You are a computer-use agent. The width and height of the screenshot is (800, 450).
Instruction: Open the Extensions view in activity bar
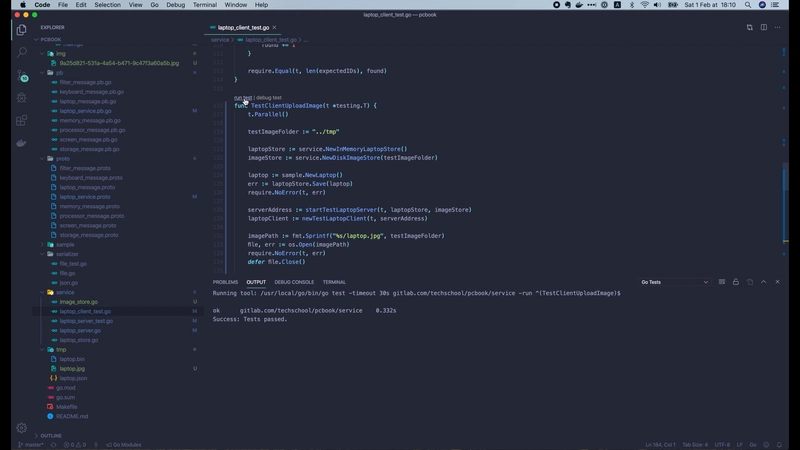pos(21,120)
